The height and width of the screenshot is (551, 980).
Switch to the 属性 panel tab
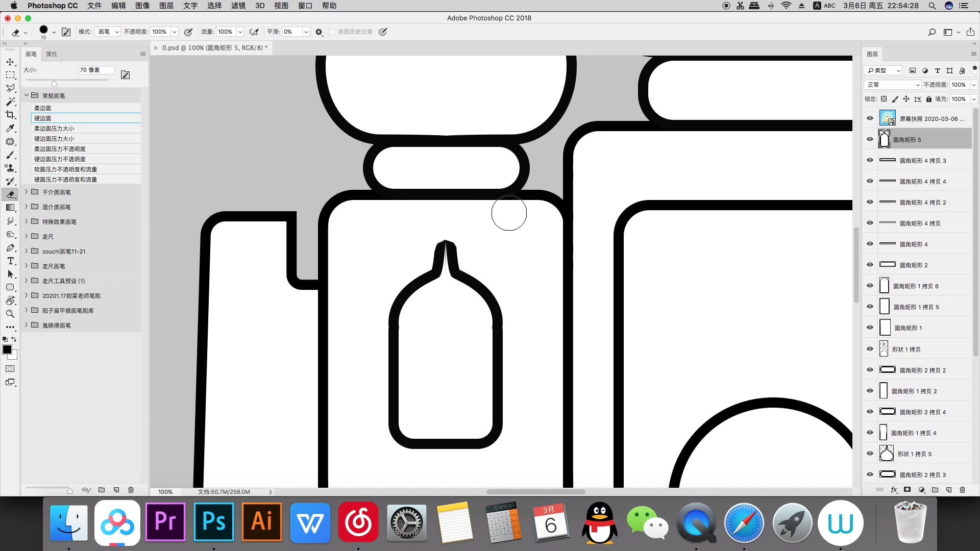click(x=52, y=54)
